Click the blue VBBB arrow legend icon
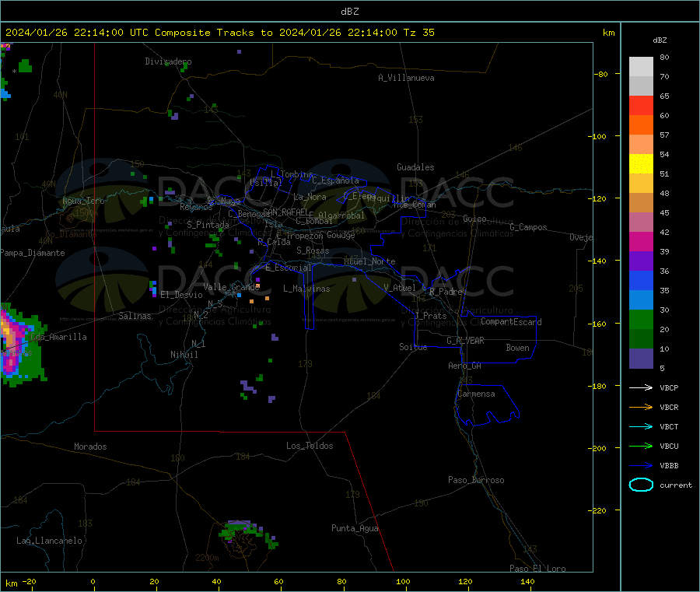Screen dimensions: 700x592 641,466
